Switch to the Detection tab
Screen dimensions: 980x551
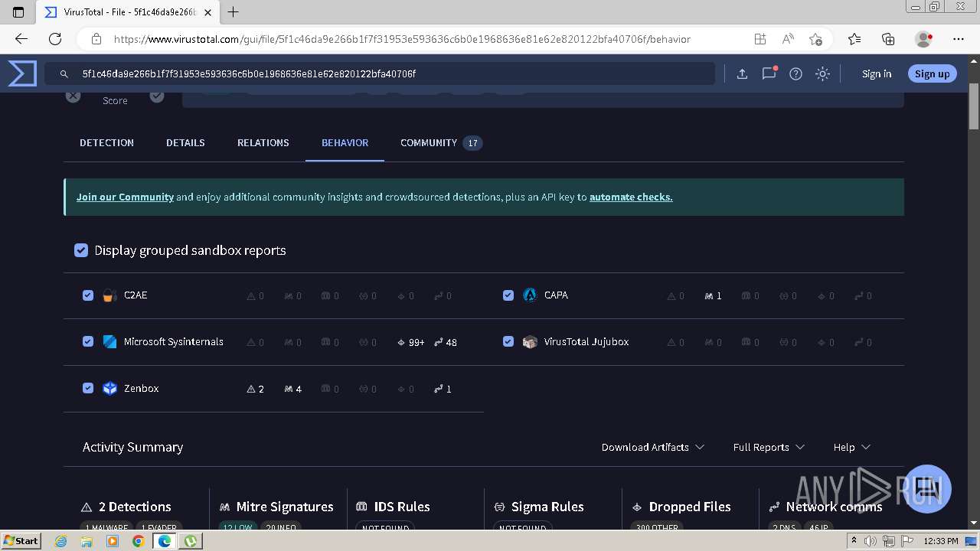tap(106, 142)
